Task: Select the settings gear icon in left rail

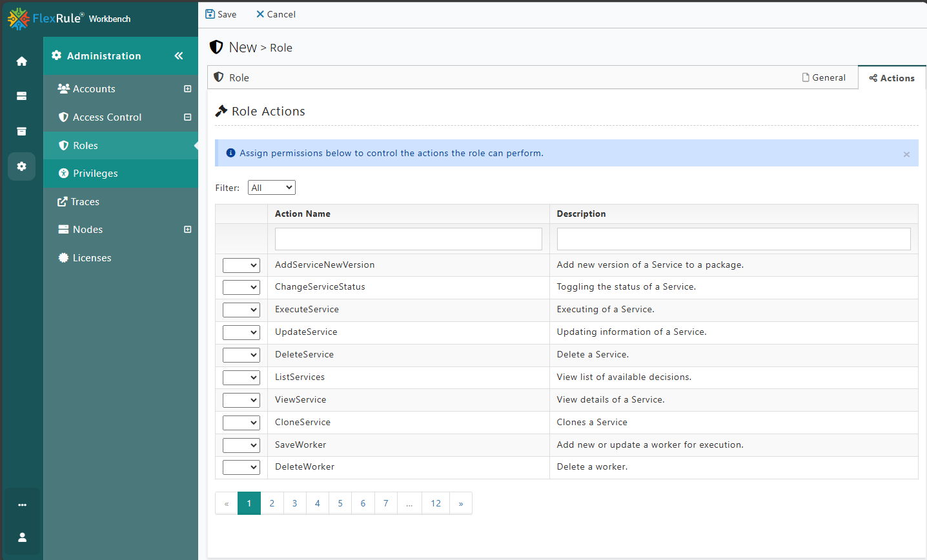Action: click(x=22, y=166)
